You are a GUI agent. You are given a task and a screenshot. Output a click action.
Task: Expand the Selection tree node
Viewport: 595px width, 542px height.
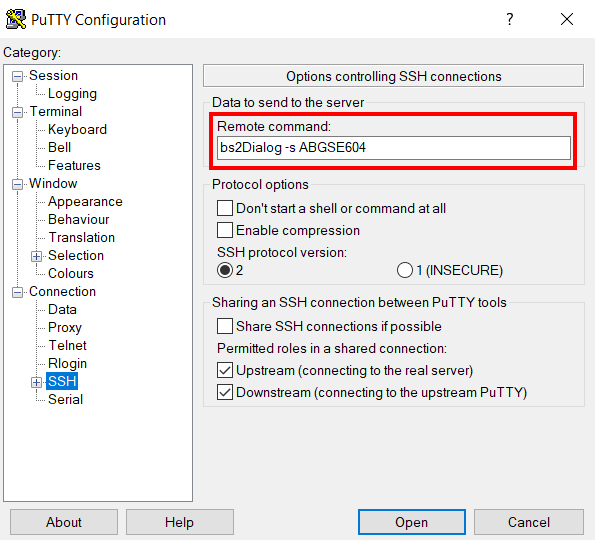coord(36,257)
